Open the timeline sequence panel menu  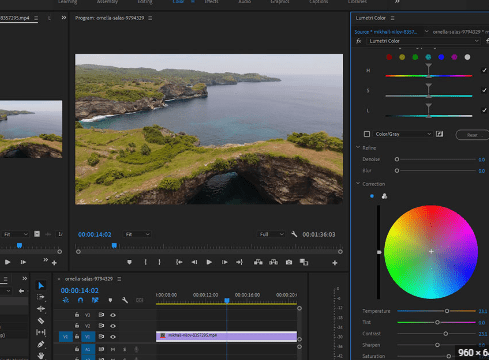119,279
